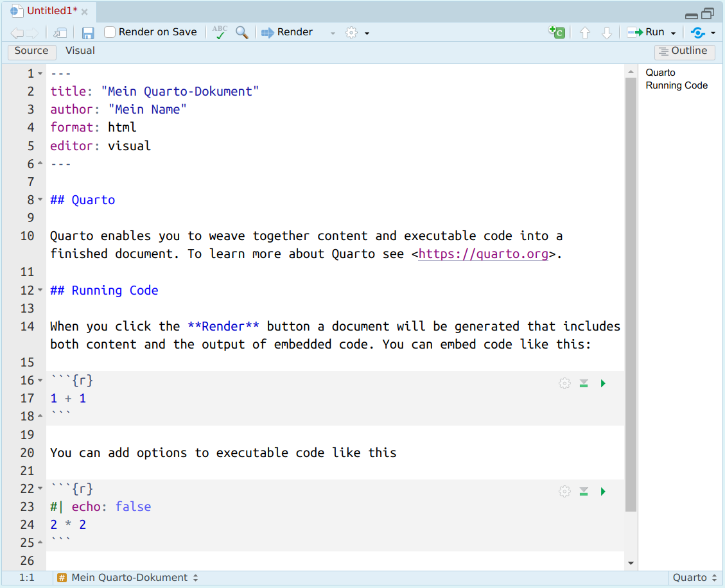Save the current document

click(88, 33)
